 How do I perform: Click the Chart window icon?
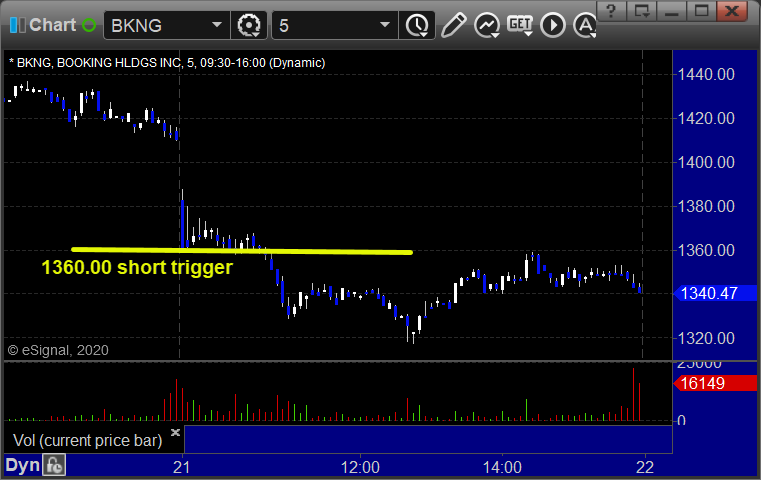17,25
